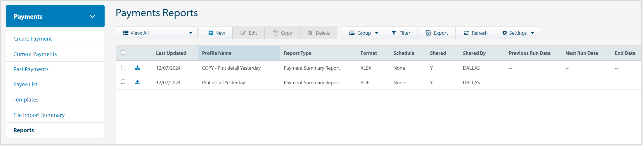Open the Settings dropdown

517,33
